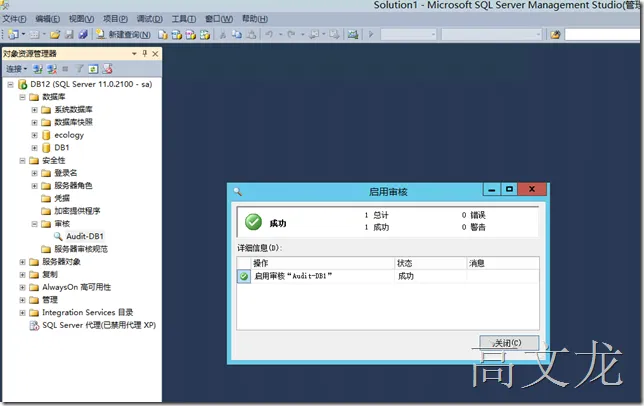The height and width of the screenshot is (406, 644).
Task: Select the 凭据 folder
Action: (62, 199)
